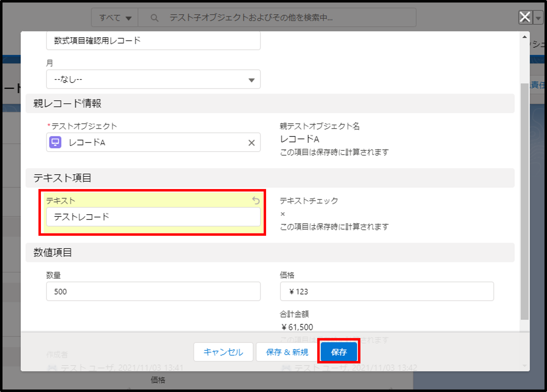This screenshot has width=547, height=392.
Task: Click the 保存 & 新規 button
Action: pyautogui.click(x=287, y=352)
